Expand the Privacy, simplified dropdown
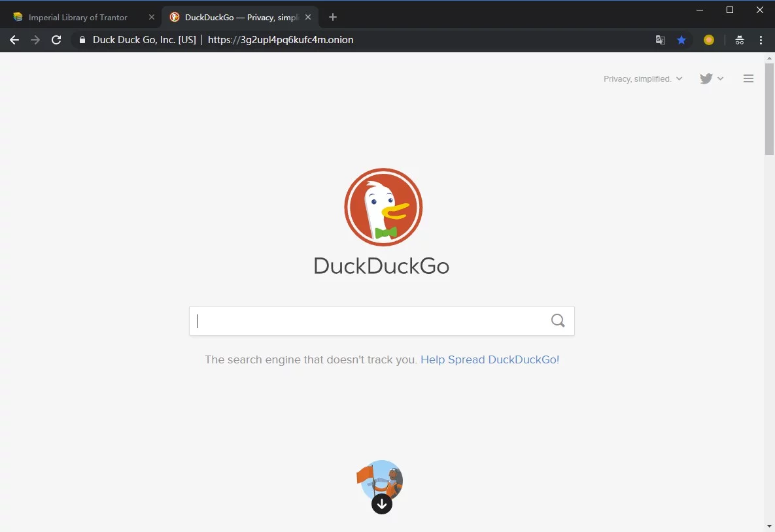 point(642,79)
